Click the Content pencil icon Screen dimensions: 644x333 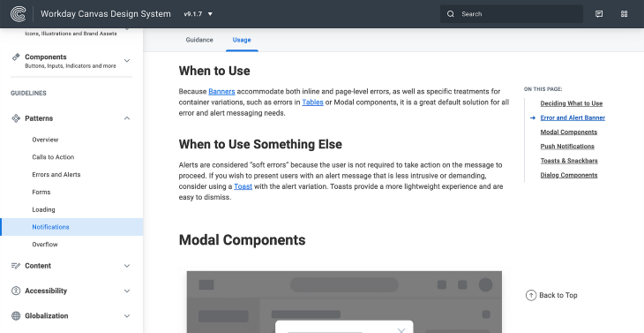16,266
